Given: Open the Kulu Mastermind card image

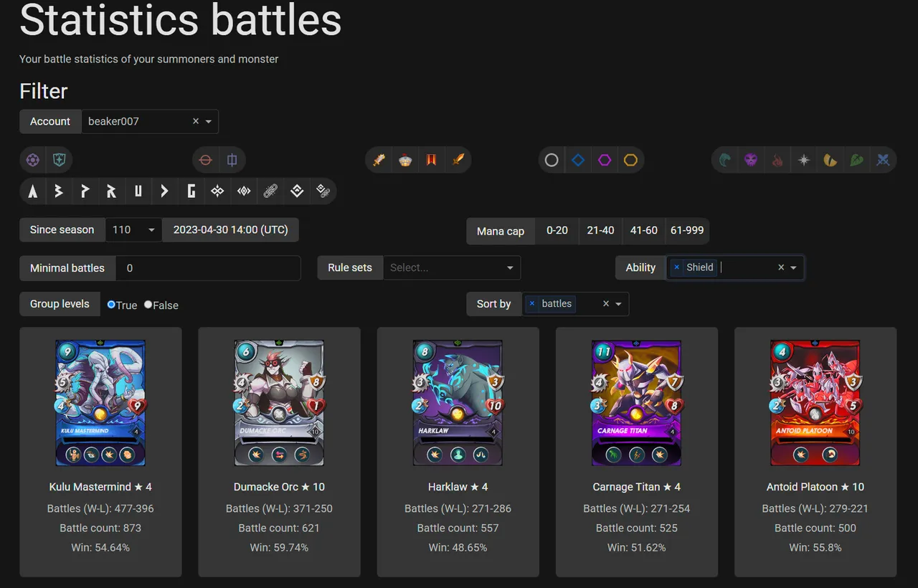Looking at the screenshot, I should (x=100, y=403).
